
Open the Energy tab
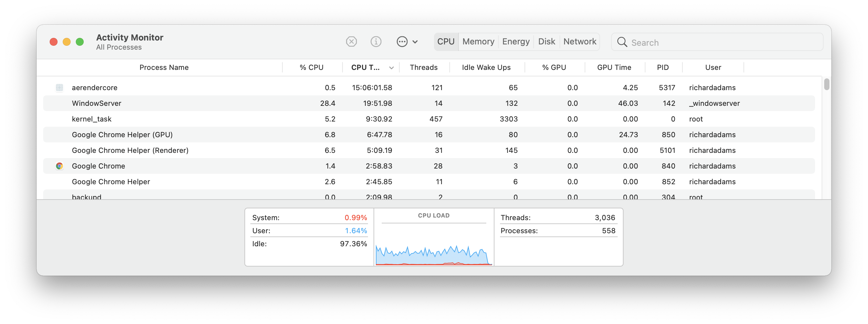point(516,41)
